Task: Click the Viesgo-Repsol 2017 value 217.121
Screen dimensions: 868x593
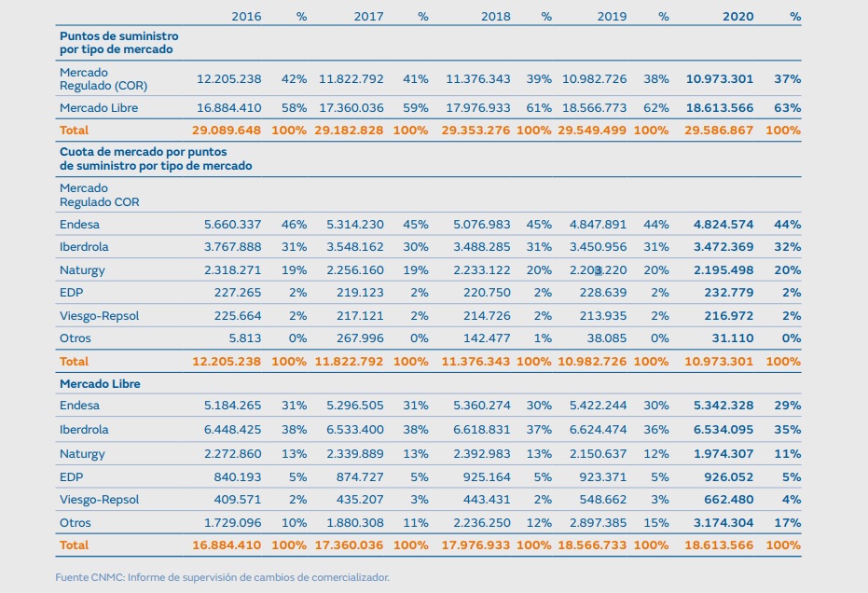Action: (x=359, y=316)
